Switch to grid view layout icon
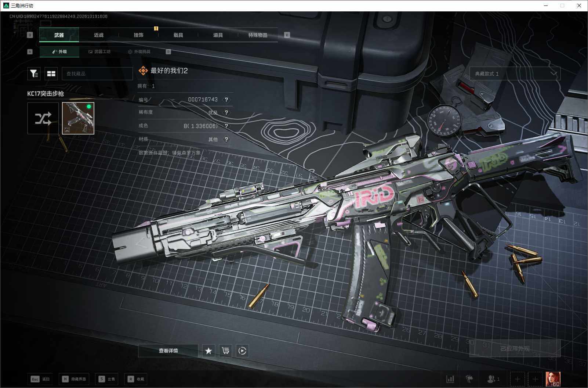The image size is (588, 388). [x=51, y=74]
